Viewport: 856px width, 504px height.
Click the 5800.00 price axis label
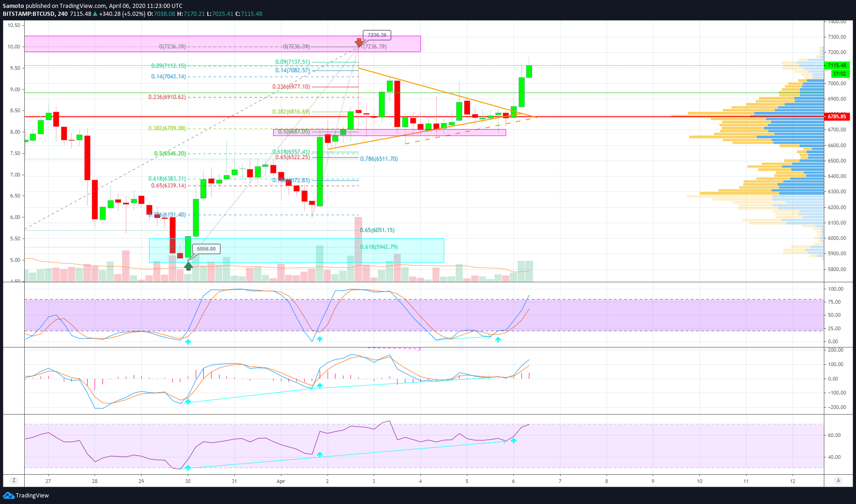pos(837,269)
